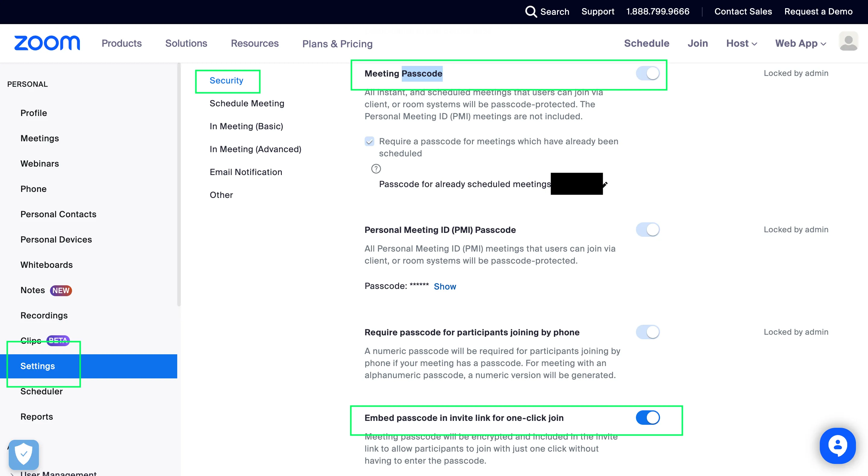The width and height of the screenshot is (868, 476).
Task: Open Phone in the sidebar
Action: coord(33,189)
